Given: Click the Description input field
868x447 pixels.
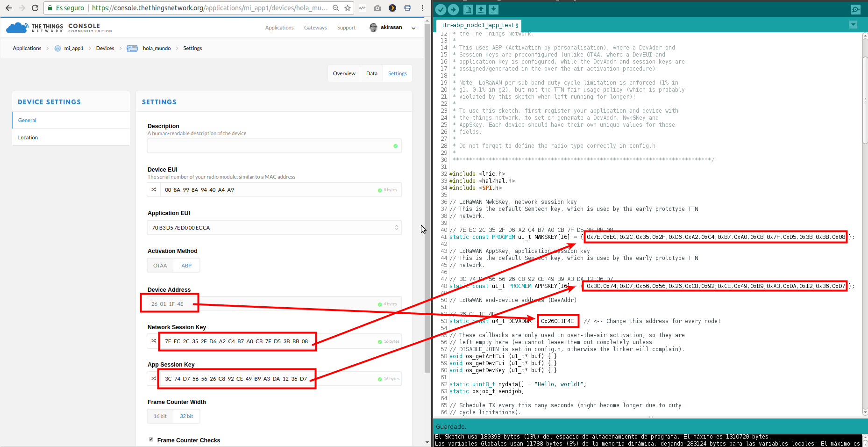Looking at the screenshot, I should click(x=274, y=146).
